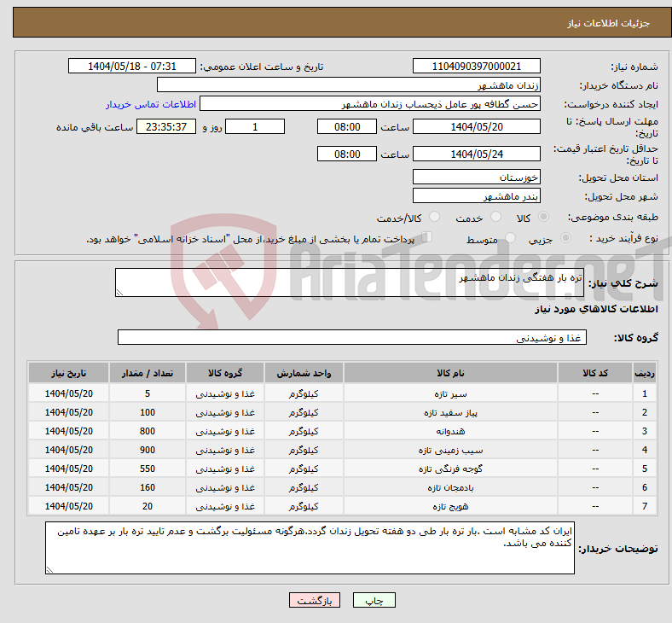Select the خدمت radio button

coord(495,217)
